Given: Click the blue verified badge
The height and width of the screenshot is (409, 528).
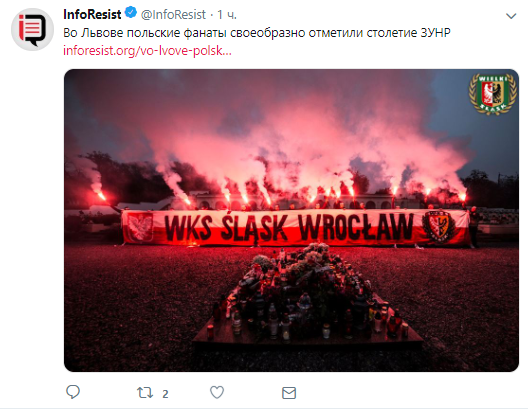Looking at the screenshot, I should coord(131,13).
